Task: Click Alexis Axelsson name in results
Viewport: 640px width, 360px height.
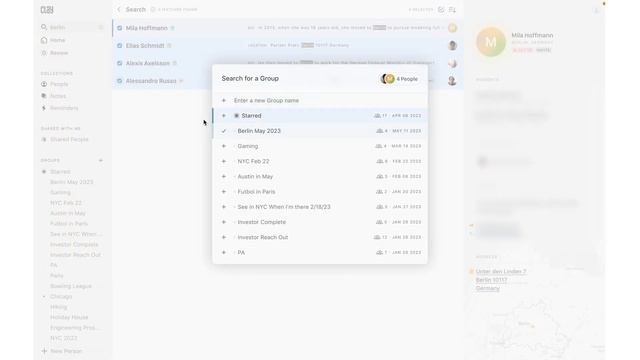Action: [147, 63]
